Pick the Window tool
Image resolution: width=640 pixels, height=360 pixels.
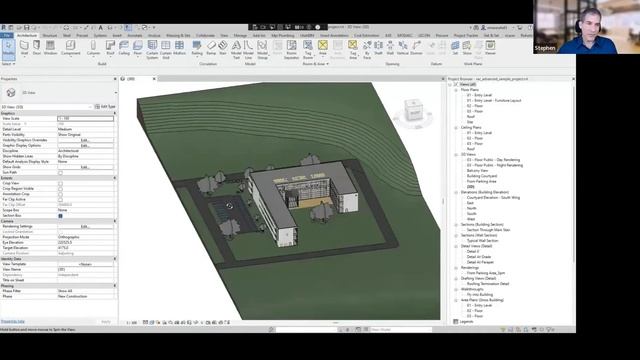[x=50, y=48]
